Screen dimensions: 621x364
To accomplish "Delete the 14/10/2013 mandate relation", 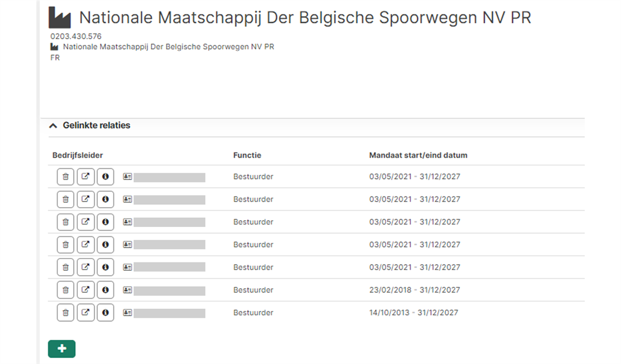I will click(x=65, y=313).
